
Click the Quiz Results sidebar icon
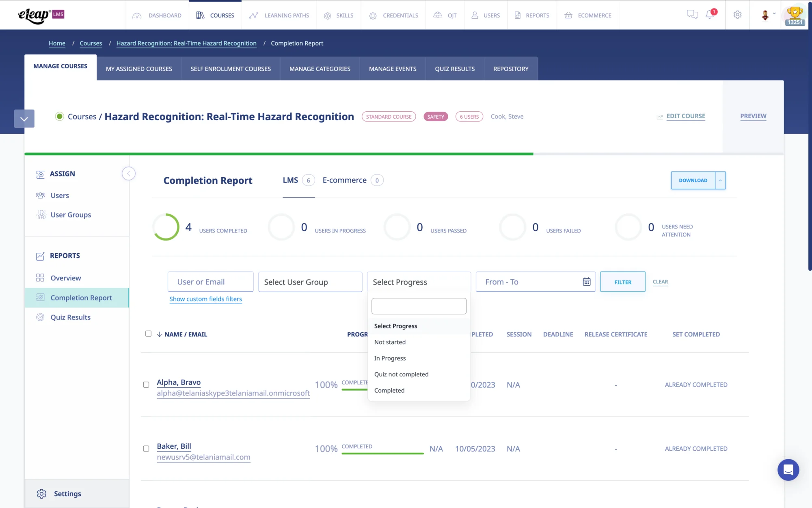point(40,317)
